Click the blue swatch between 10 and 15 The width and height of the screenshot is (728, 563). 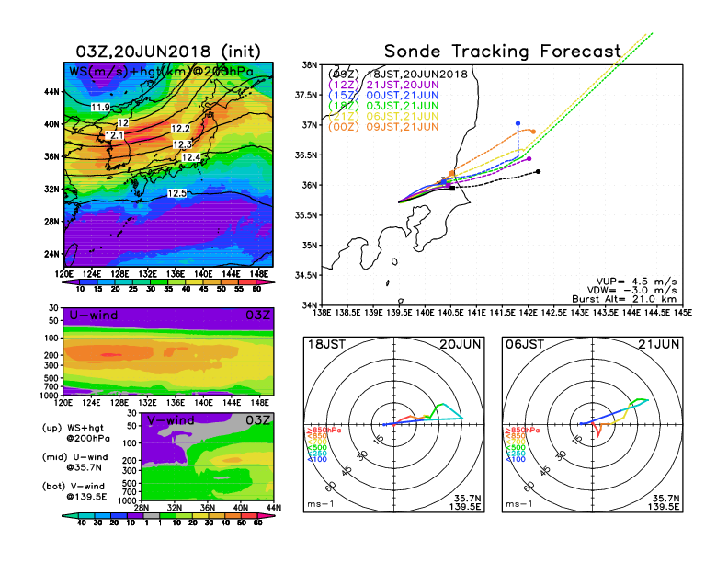pyautogui.click(x=88, y=281)
